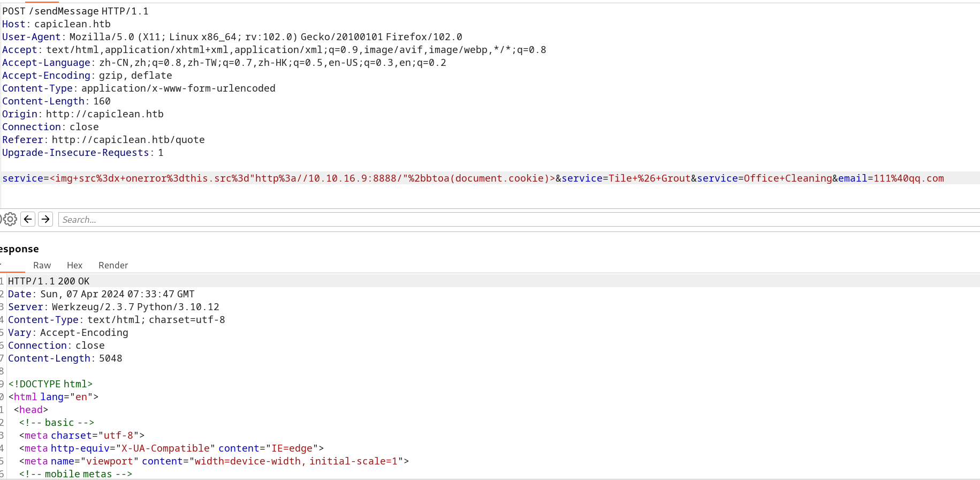
Task: Go to the previous search match arrow
Action: pos(28,219)
